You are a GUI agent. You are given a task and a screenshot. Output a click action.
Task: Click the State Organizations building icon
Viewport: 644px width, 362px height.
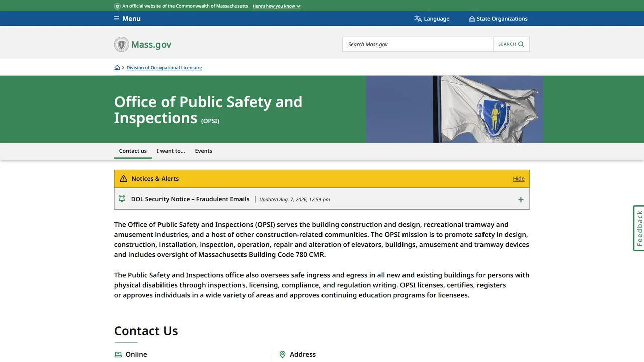click(x=472, y=19)
